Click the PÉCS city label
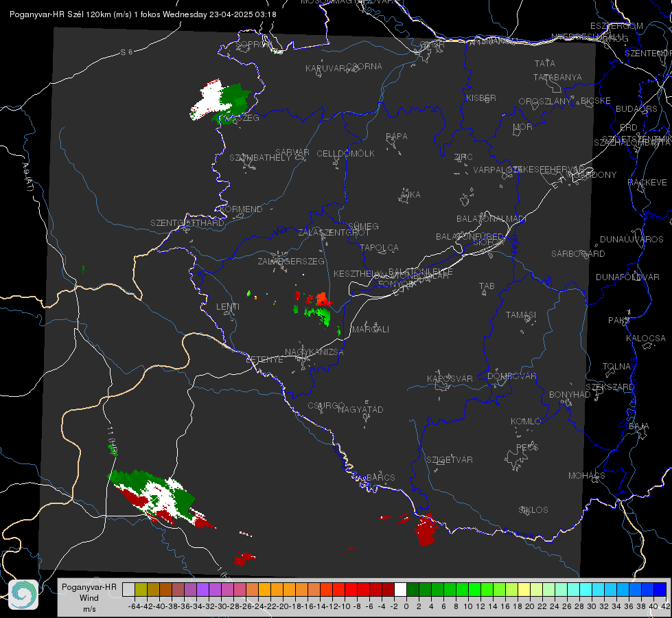This screenshot has height=618, width=672. [x=526, y=447]
